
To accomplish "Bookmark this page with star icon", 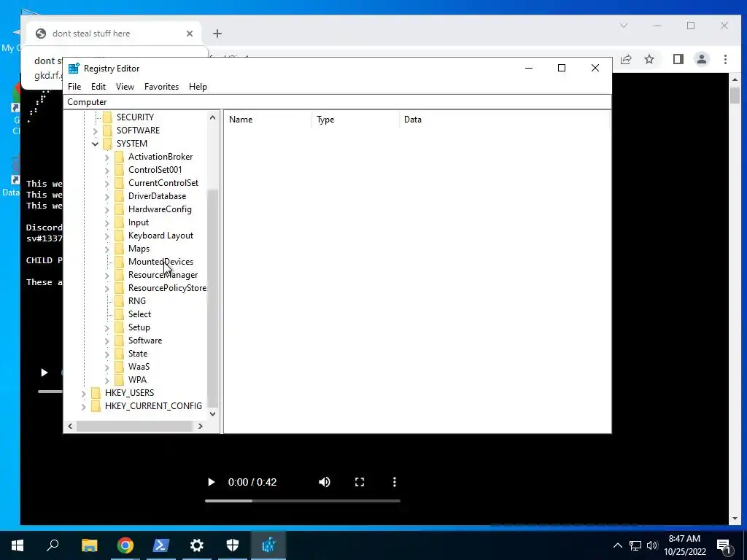I will click(x=649, y=59).
